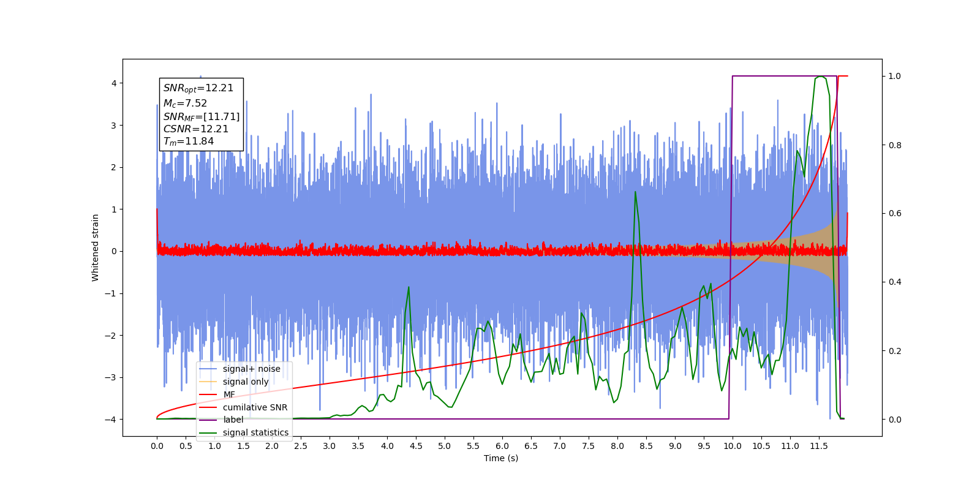Click the 5.0 tick on time axis
This screenshot has width=980, height=490.
(445, 446)
